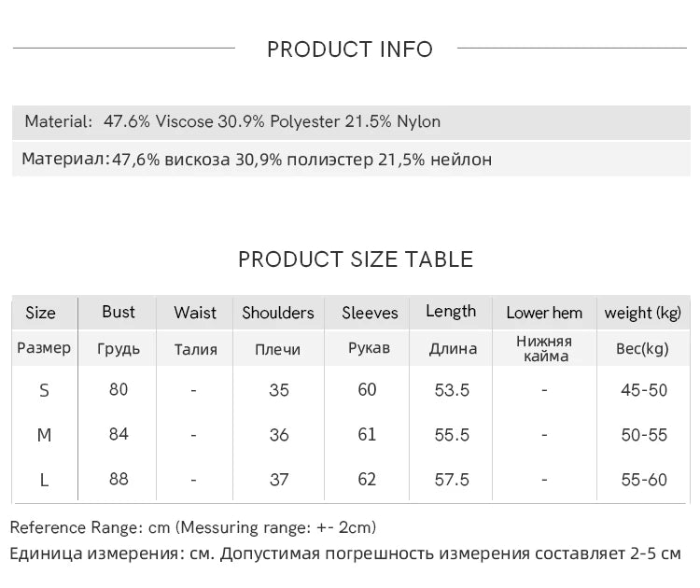Click the Size column header
The width and height of the screenshot is (700, 588).
click(x=40, y=313)
